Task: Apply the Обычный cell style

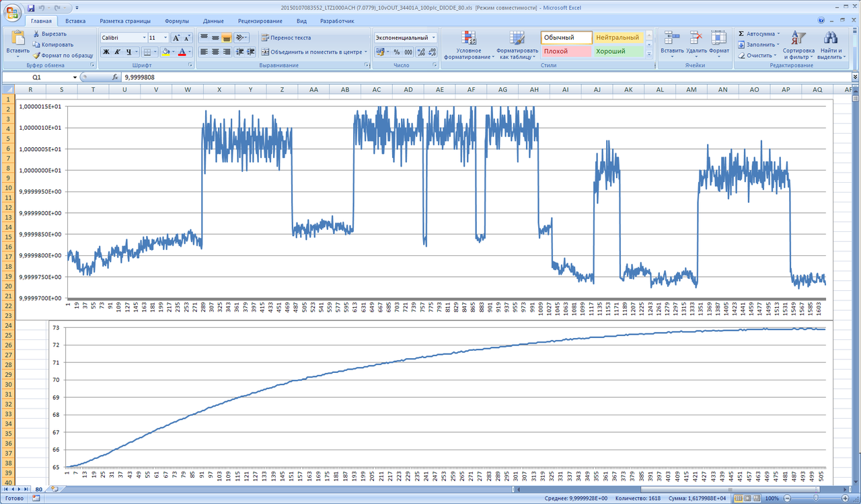Action: pos(566,38)
